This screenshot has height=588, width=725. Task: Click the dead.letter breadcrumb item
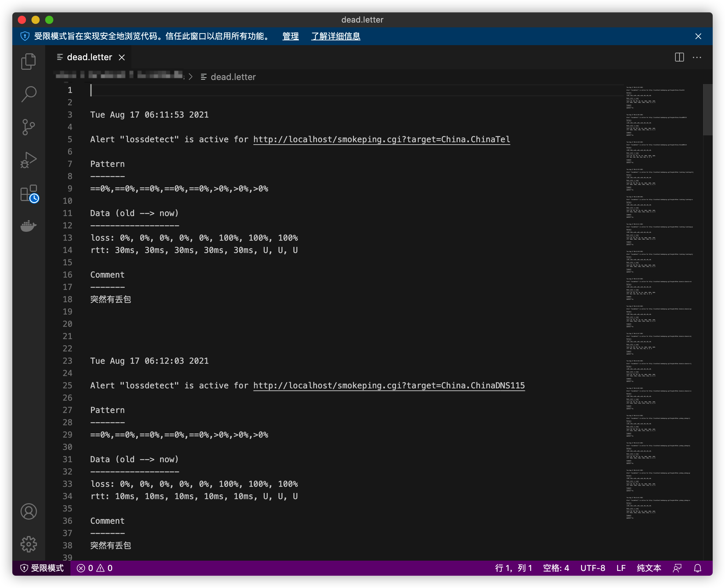click(x=233, y=77)
